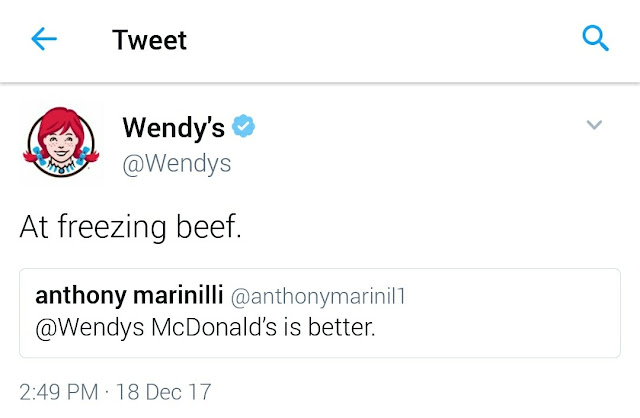The image size is (640, 418).
Task: Open the quoted tweet card
Action: click(319, 312)
